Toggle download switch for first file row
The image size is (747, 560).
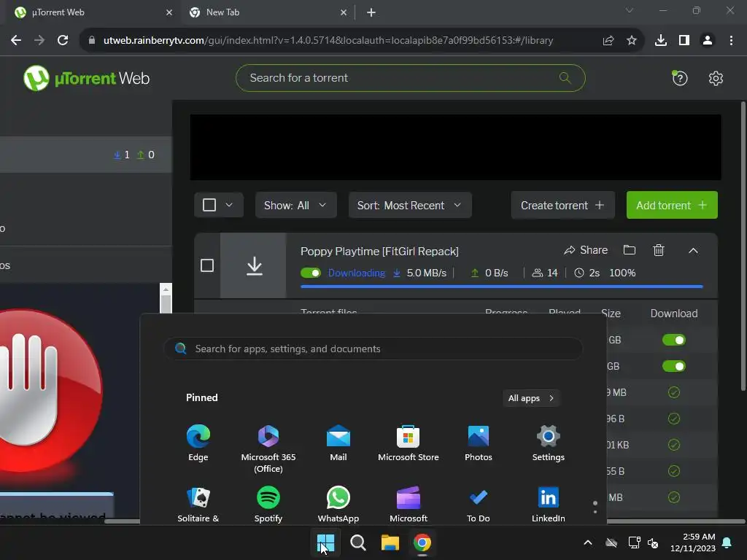pos(673,340)
